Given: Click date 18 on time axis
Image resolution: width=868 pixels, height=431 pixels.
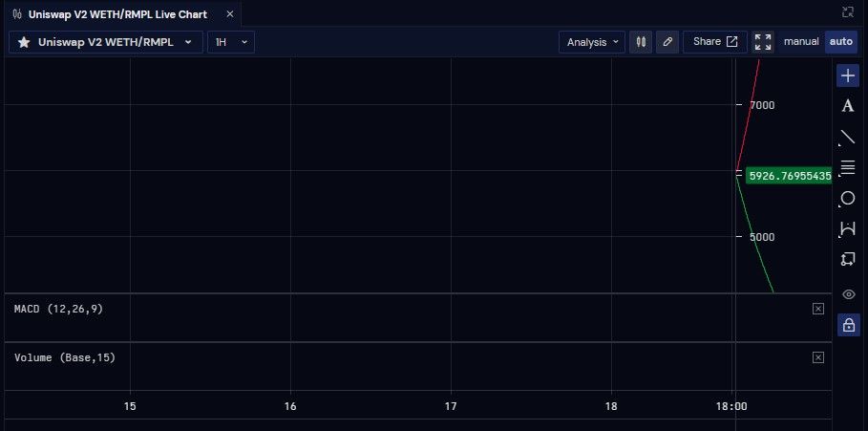Looking at the screenshot, I should point(611,406).
